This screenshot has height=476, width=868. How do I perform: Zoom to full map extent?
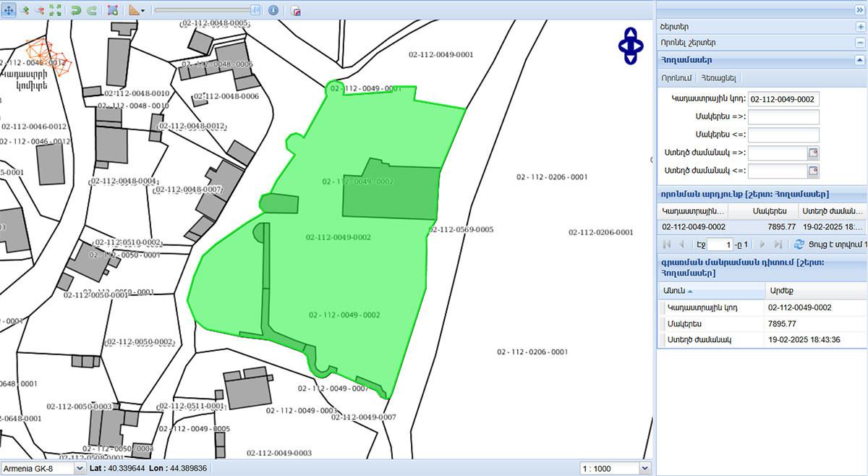(x=55, y=10)
